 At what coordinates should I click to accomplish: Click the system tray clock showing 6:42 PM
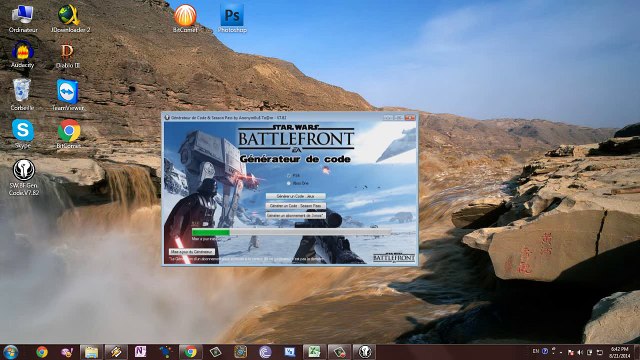coord(619,352)
